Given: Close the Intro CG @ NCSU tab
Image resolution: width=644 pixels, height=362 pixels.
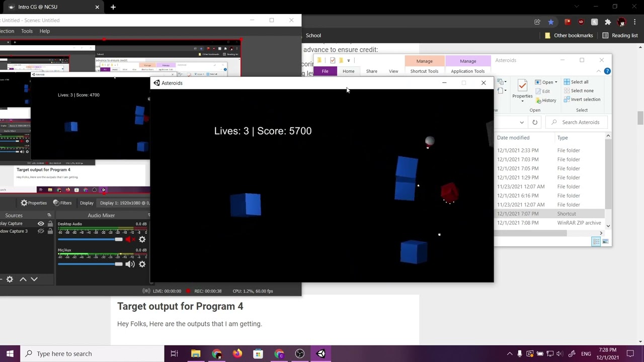Looking at the screenshot, I should point(97,7).
